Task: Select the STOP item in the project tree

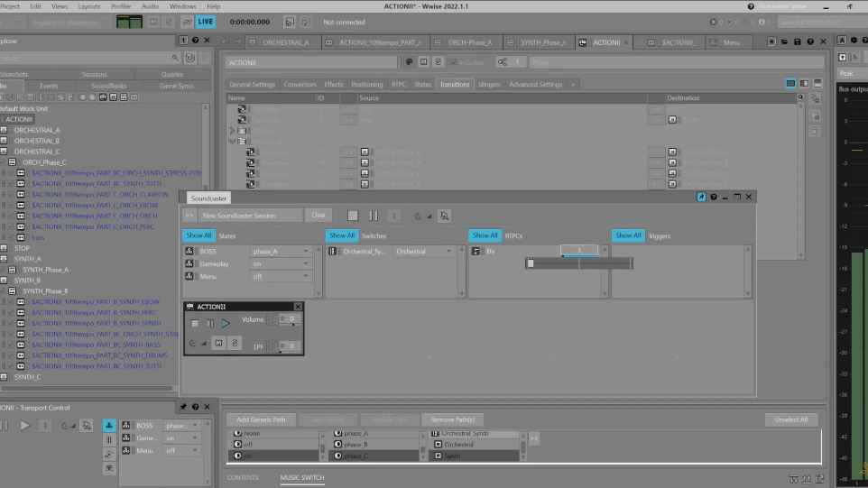Action: coord(22,248)
